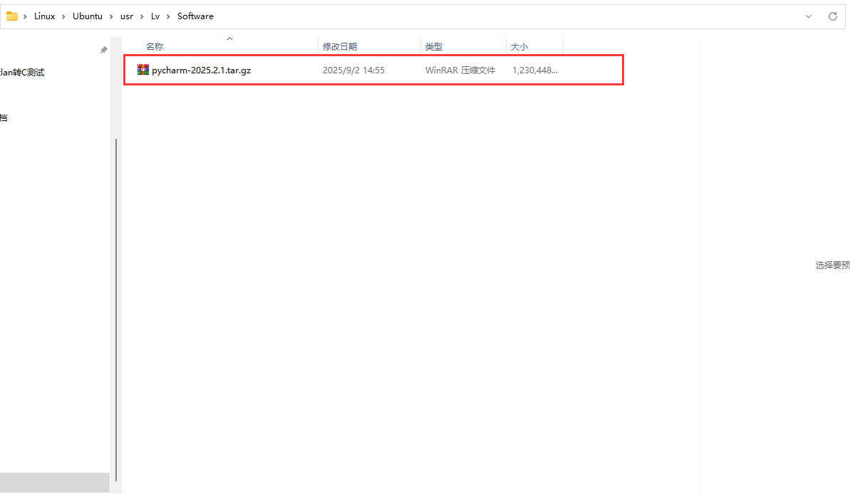Sort by the 类型 column header
Screen dimensions: 850x504
click(x=434, y=46)
